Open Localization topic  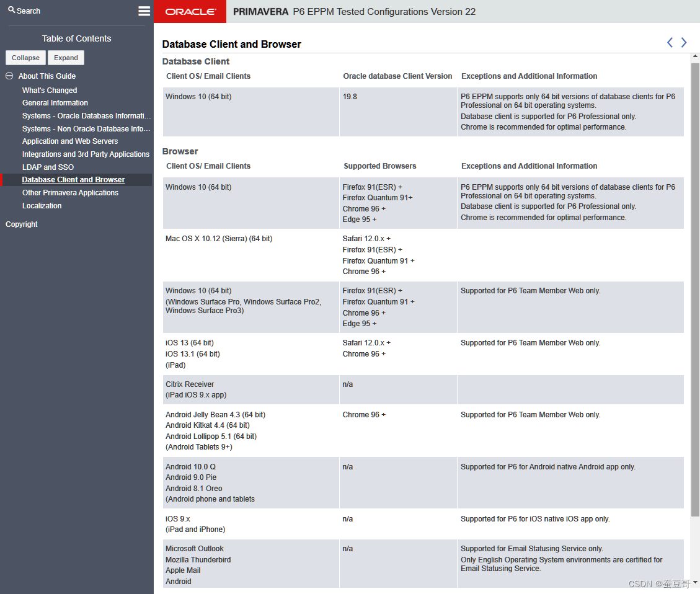coord(42,205)
